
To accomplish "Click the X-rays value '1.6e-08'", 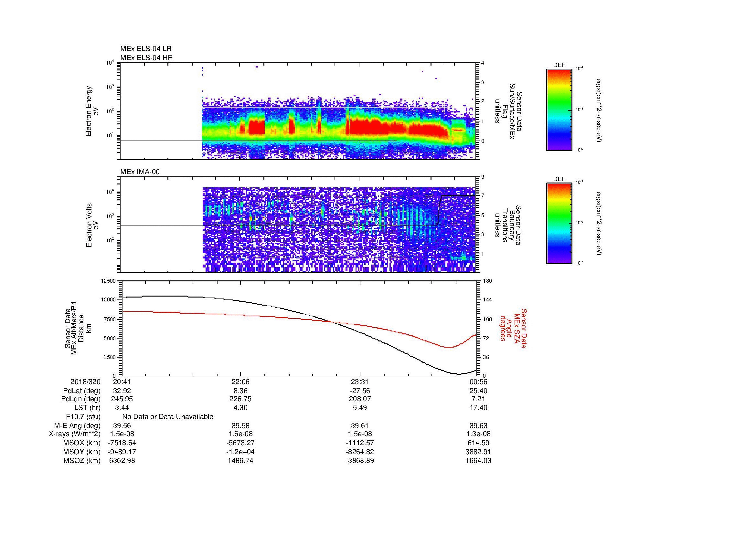I will 241,434.
